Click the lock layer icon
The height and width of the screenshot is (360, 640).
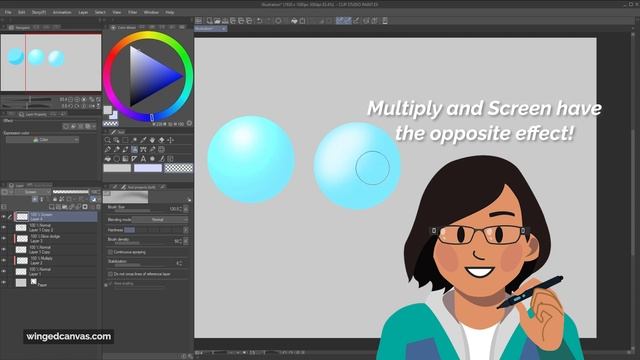pos(55,199)
